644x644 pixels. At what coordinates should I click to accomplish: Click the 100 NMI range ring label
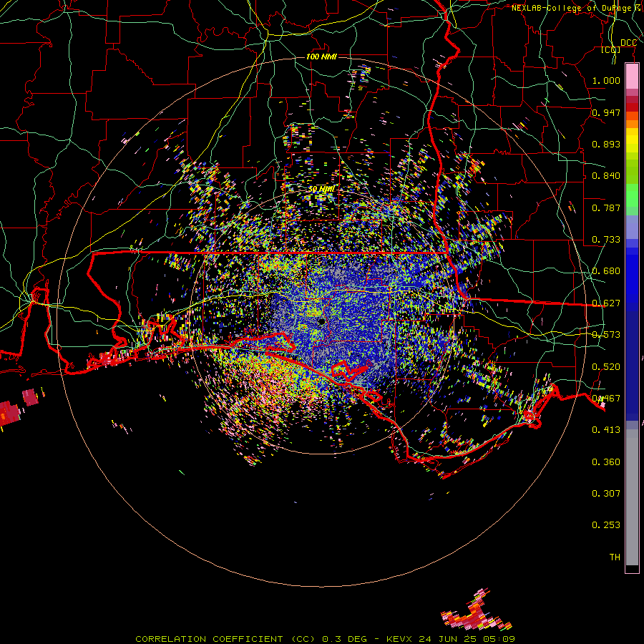(321, 57)
